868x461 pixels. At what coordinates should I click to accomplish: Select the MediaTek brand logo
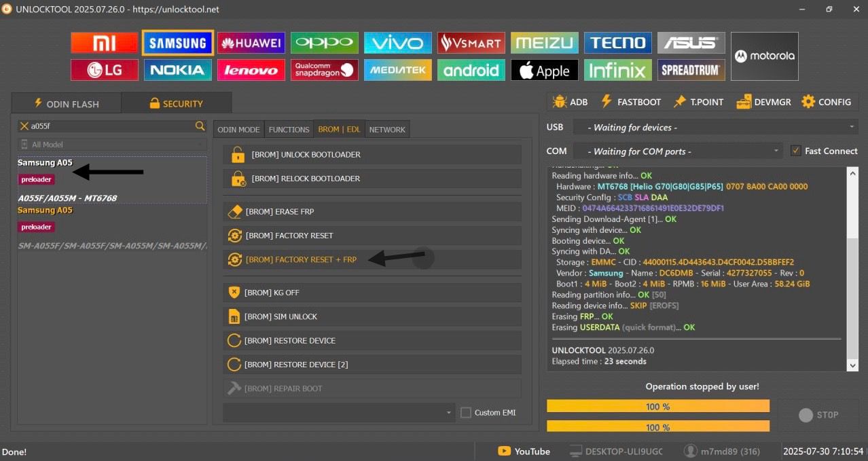[x=398, y=70]
